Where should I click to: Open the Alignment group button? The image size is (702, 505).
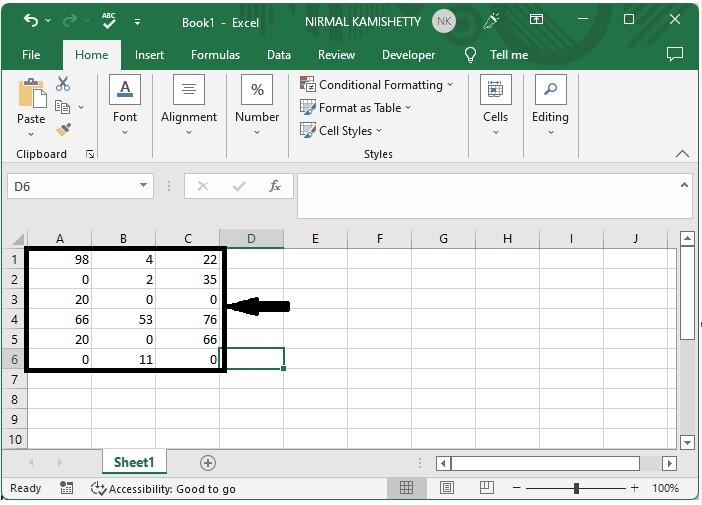(x=188, y=105)
